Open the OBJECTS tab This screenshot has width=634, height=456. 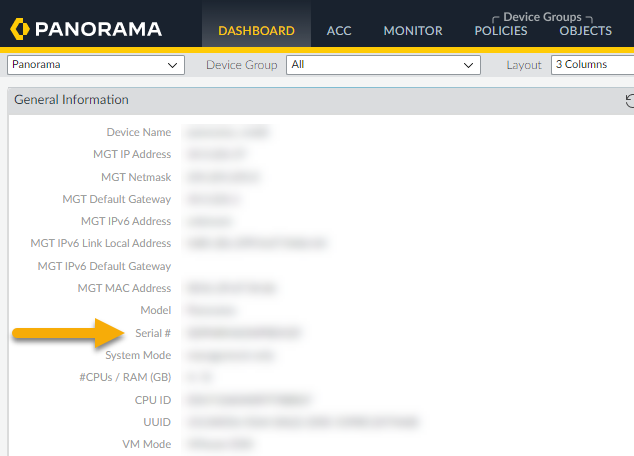tap(585, 31)
